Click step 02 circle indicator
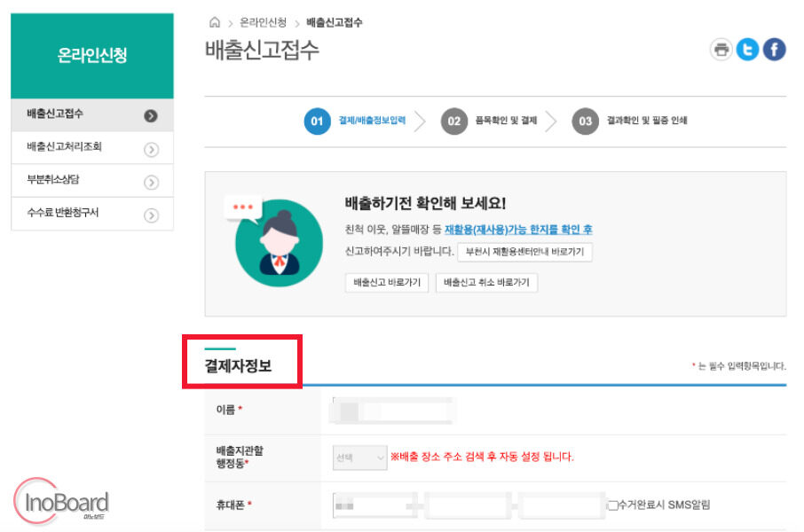The image size is (804, 532). pyautogui.click(x=454, y=121)
